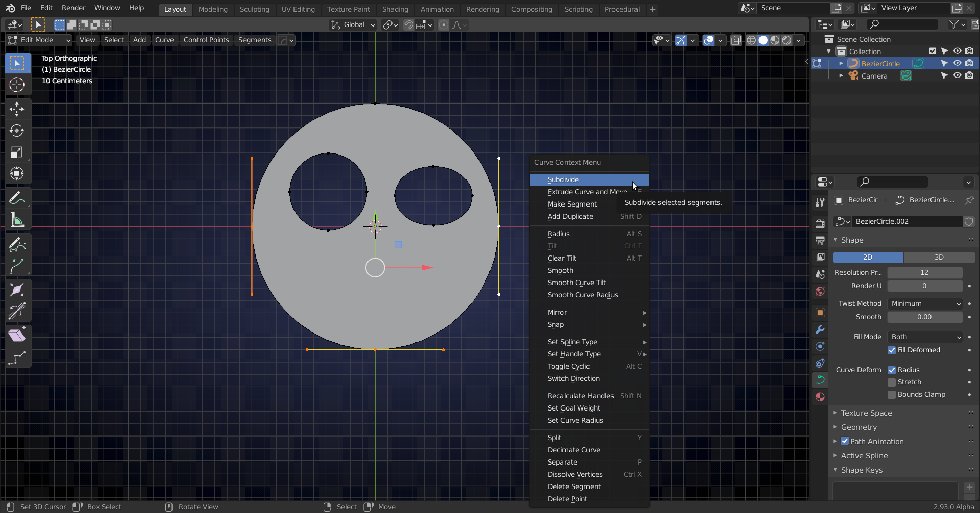Viewport: 980px width, 513px height.
Task: Enable the Stretch checkbox
Action: (x=892, y=382)
